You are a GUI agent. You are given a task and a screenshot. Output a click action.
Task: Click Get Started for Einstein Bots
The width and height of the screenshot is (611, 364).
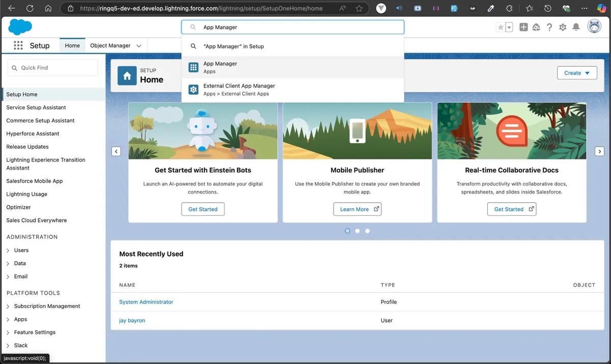[203, 209]
